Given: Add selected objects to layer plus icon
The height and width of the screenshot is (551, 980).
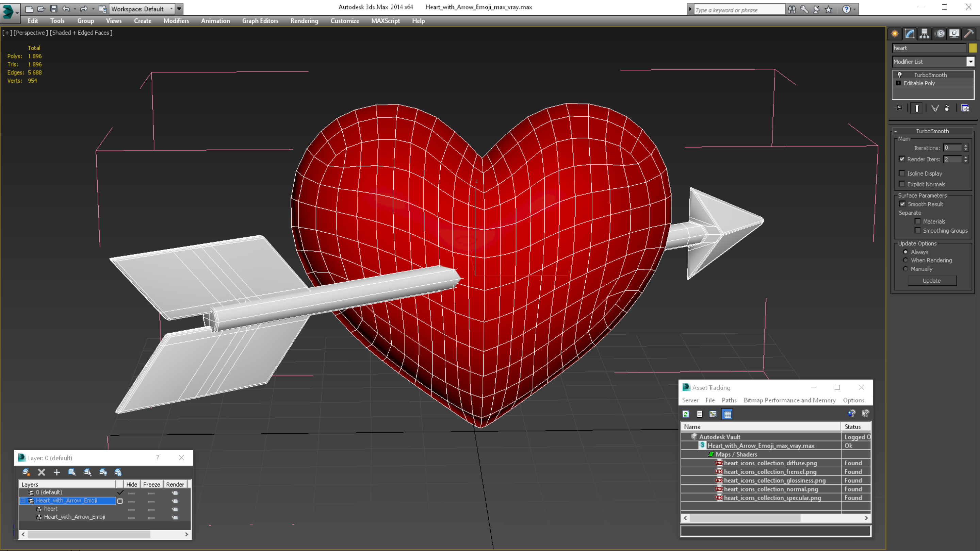Looking at the screenshot, I should tap(57, 472).
